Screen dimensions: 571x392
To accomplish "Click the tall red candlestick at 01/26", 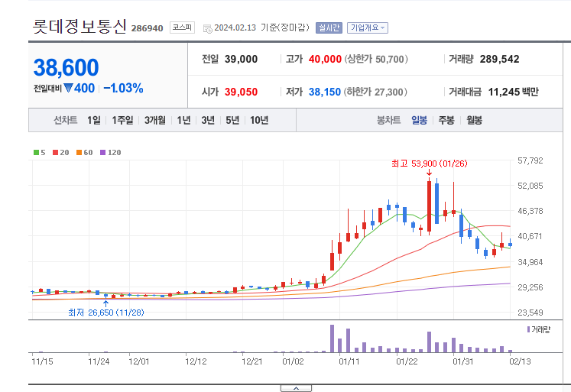I will click(430, 206).
